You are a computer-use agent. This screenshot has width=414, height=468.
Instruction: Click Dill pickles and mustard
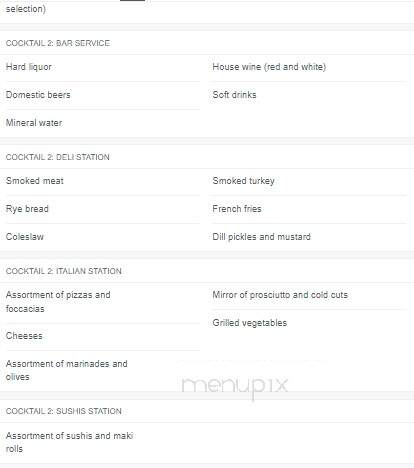(x=261, y=237)
